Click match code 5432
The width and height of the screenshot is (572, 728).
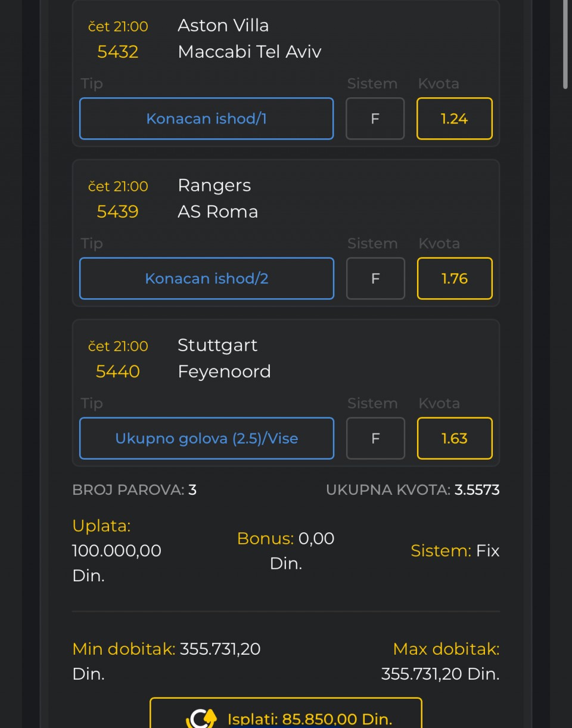(118, 52)
